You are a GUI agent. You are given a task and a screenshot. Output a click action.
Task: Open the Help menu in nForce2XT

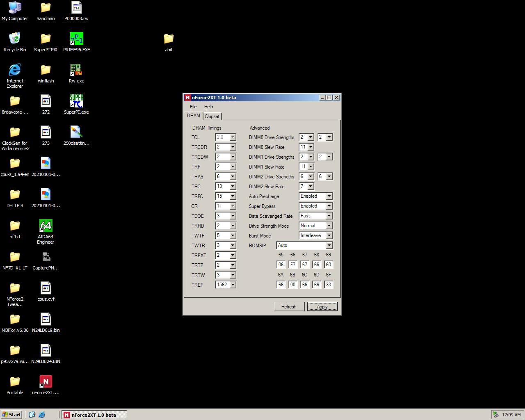click(x=208, y=107)
